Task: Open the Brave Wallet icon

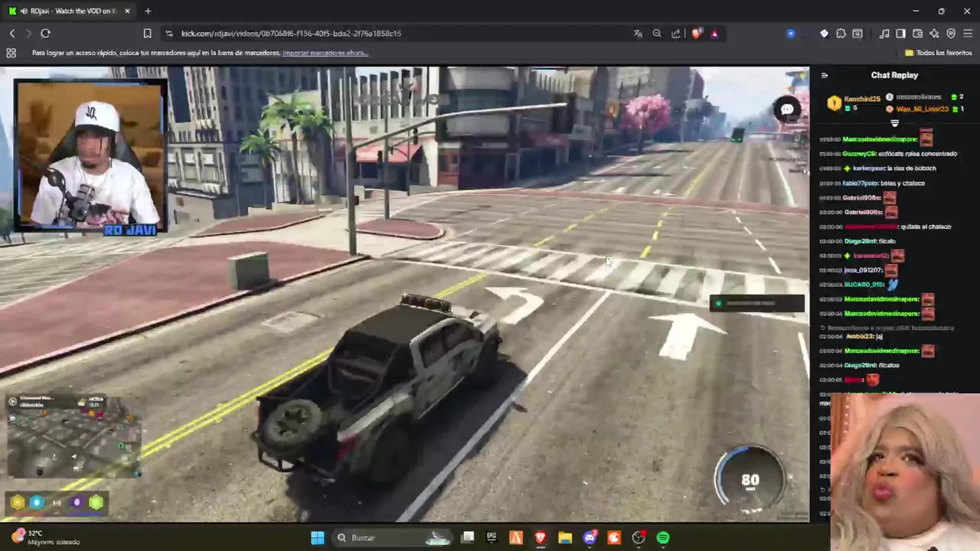Action: click(917, 34)
